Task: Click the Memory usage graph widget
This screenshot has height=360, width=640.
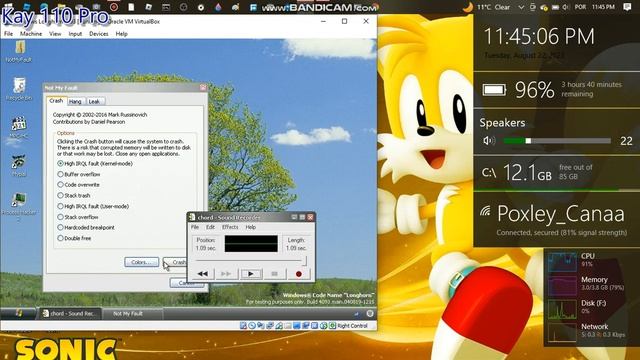Action: [x=562, y=285]
